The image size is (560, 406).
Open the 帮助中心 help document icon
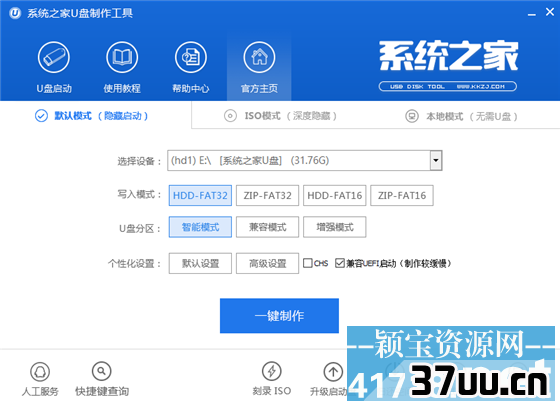191,57
